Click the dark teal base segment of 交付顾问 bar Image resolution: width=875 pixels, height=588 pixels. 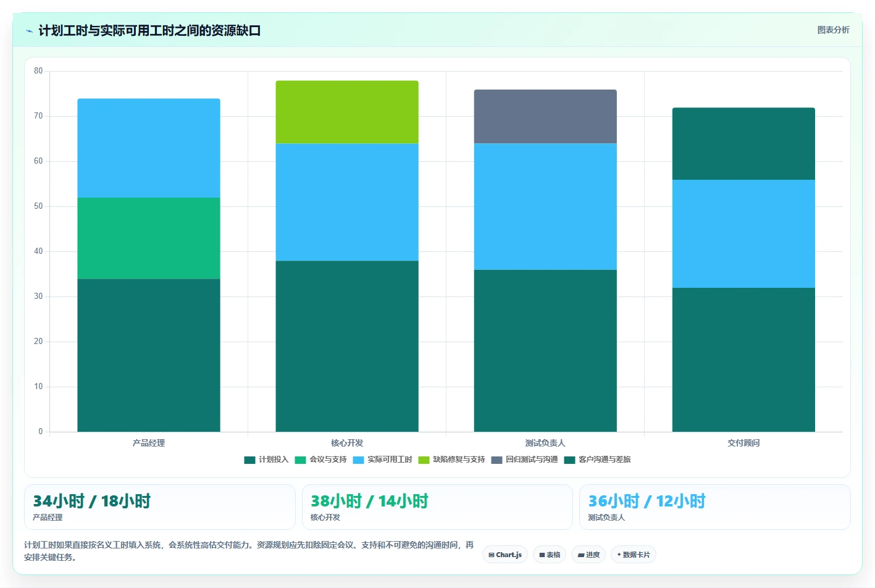click(743, 359)
